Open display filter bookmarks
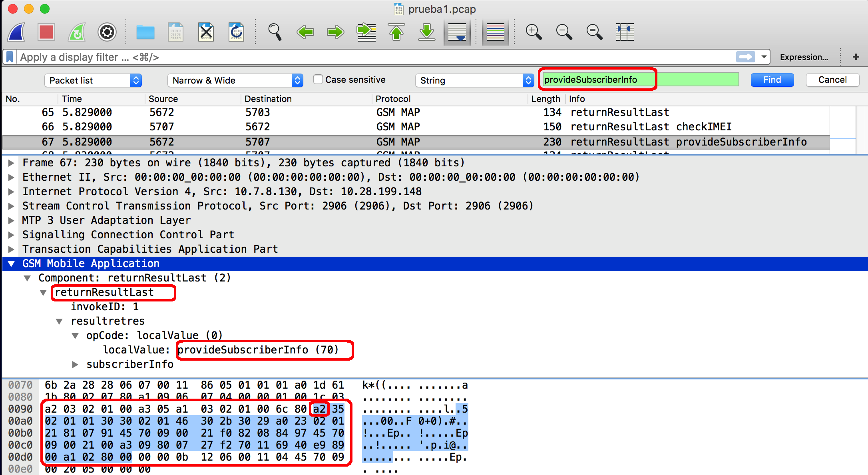This screenshot has width=868, height=475. [10, 57]
